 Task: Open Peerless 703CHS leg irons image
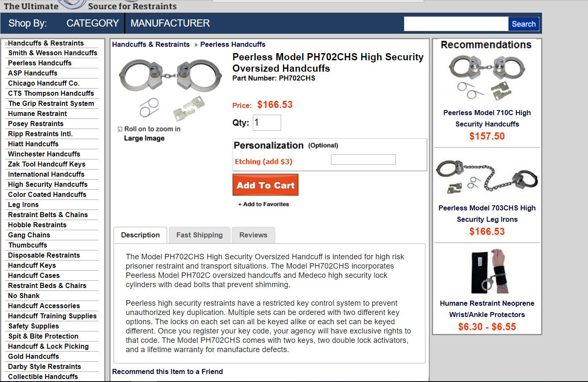click(x=487, y=176)
